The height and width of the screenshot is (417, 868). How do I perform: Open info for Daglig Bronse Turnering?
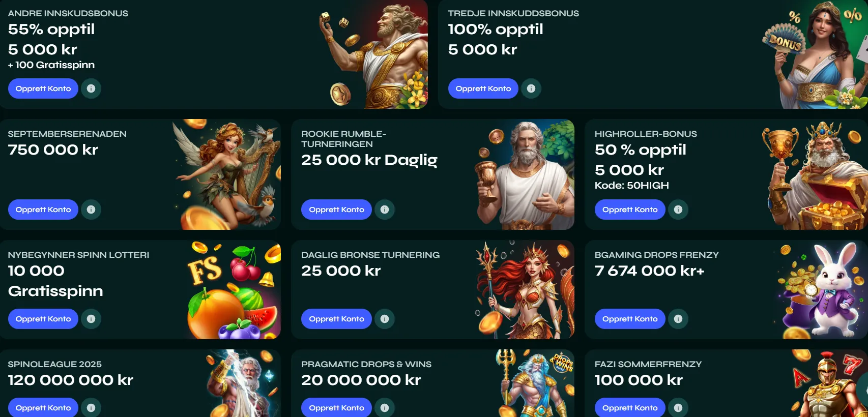click(x=385, y=319)
